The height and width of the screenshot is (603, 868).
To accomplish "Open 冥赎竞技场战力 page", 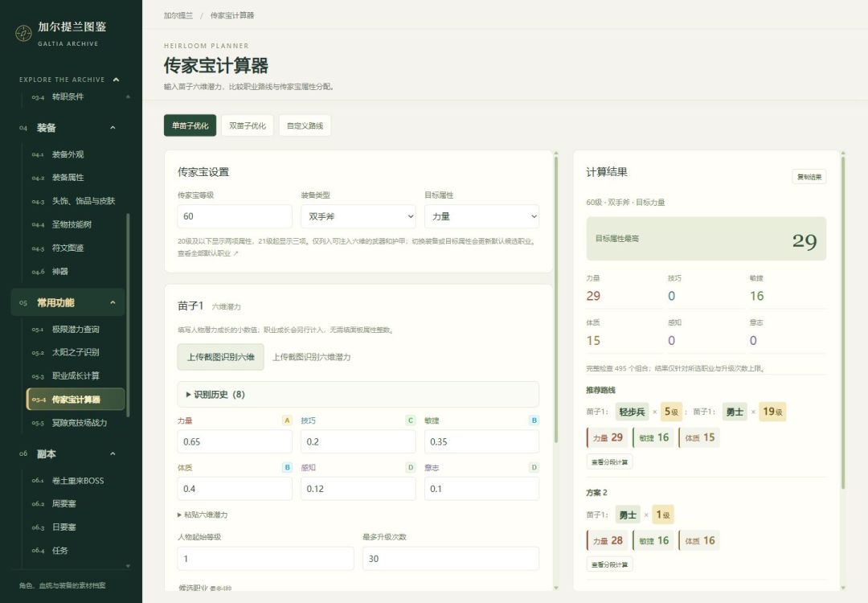I will [79, 423].
